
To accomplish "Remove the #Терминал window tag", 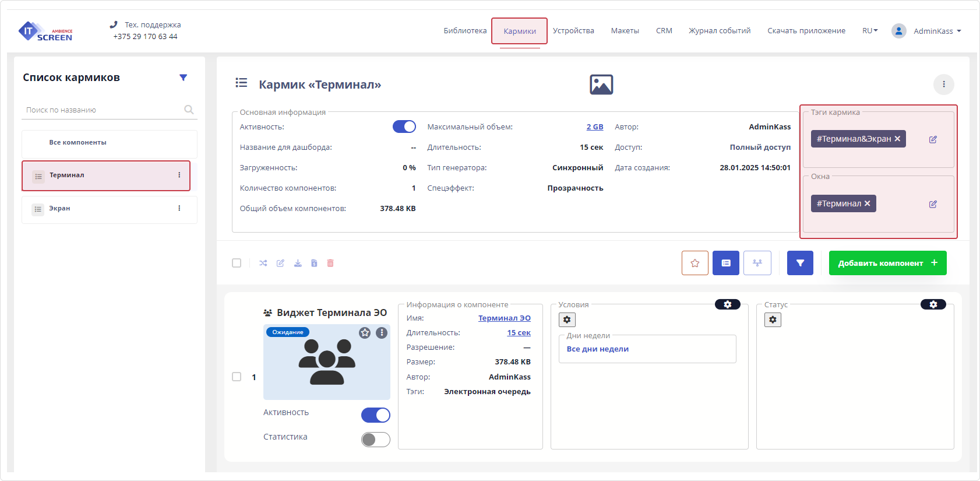I will [x=868, y=203].
